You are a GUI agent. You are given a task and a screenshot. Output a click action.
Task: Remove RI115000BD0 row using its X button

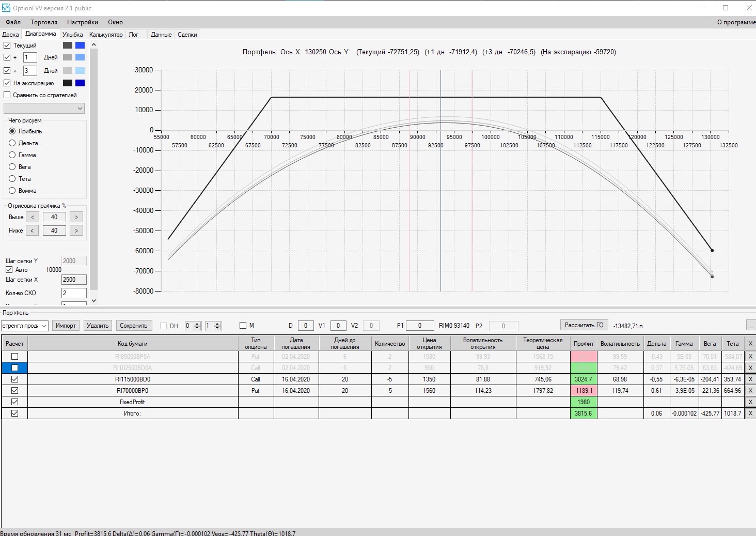click(x=750, y=379)
